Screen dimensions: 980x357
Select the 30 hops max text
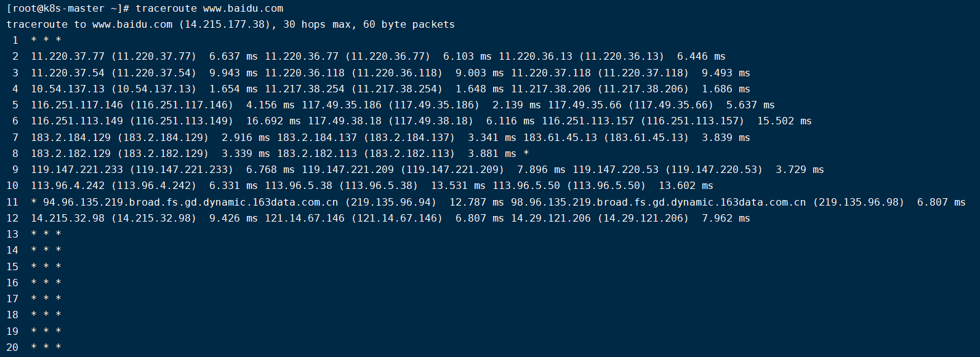tap(317, 25)
